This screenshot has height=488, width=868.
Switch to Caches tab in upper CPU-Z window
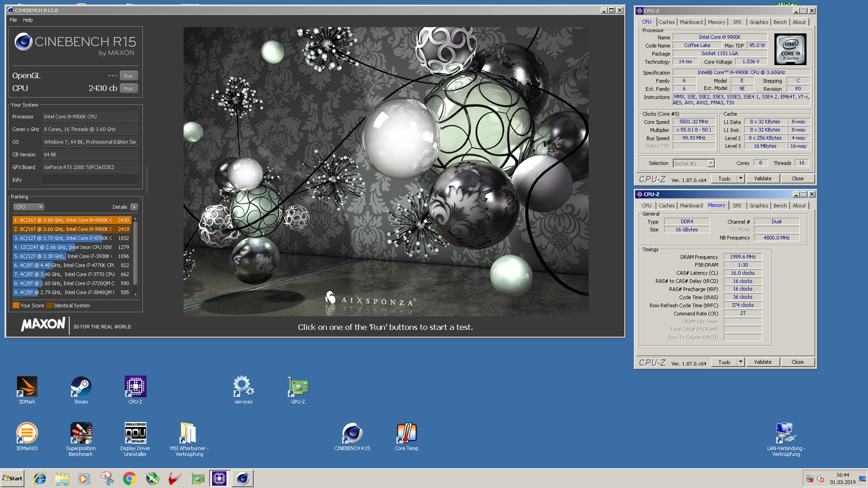(x=666, y=22)
